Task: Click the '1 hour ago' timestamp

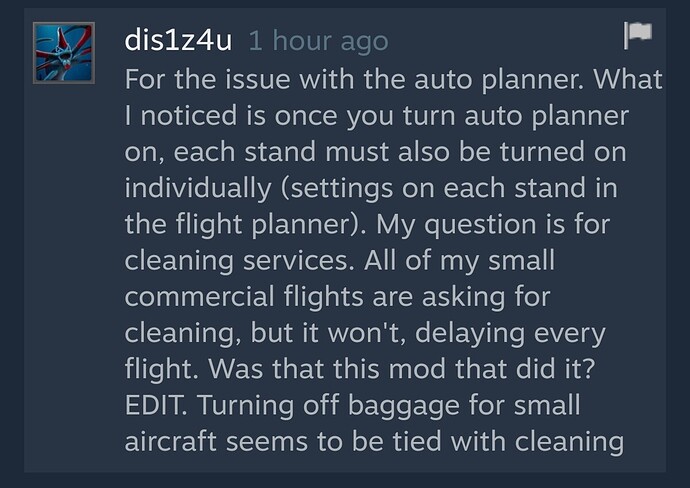Action: point(319,41)
